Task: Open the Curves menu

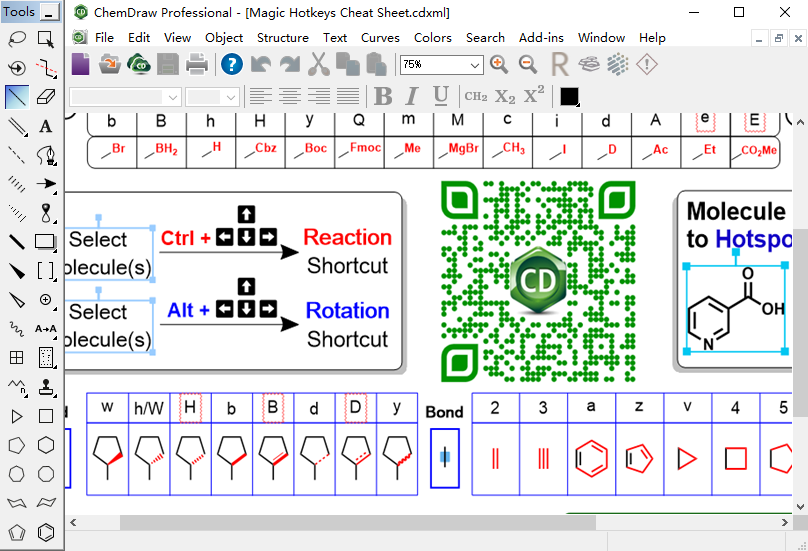Action: point(380,38)
